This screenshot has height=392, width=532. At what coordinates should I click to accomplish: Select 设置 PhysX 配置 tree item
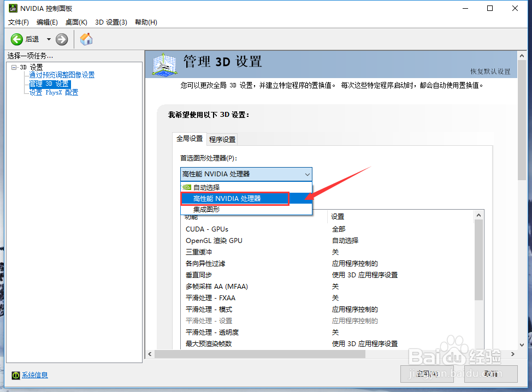click(54, 92)
